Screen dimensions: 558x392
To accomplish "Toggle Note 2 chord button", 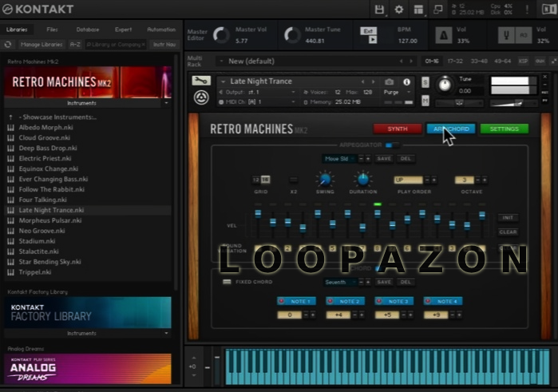I will 345,301.
